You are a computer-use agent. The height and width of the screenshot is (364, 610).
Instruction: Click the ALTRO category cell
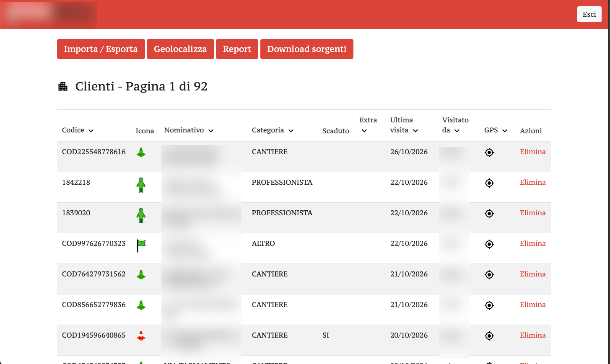click(263, 243)
